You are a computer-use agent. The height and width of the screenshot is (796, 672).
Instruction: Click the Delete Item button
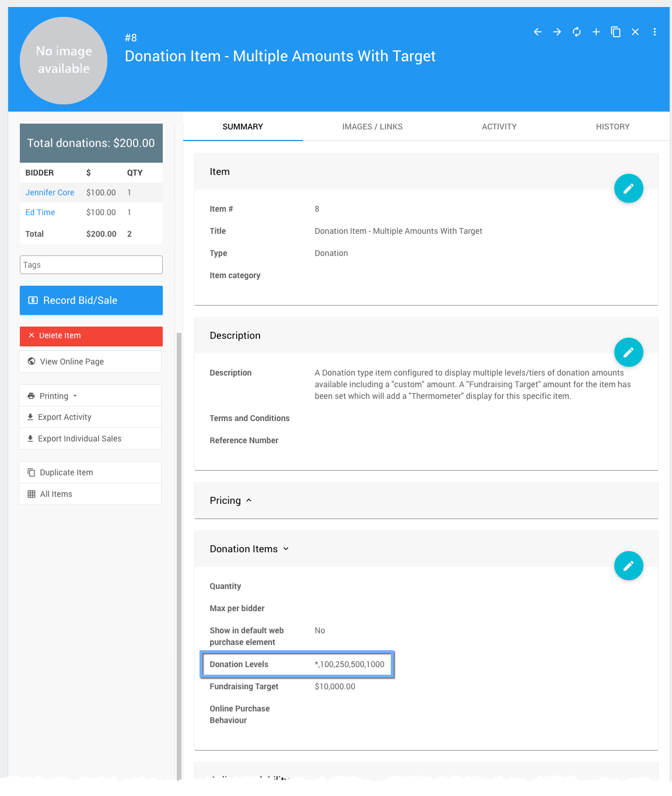[91, 336]
